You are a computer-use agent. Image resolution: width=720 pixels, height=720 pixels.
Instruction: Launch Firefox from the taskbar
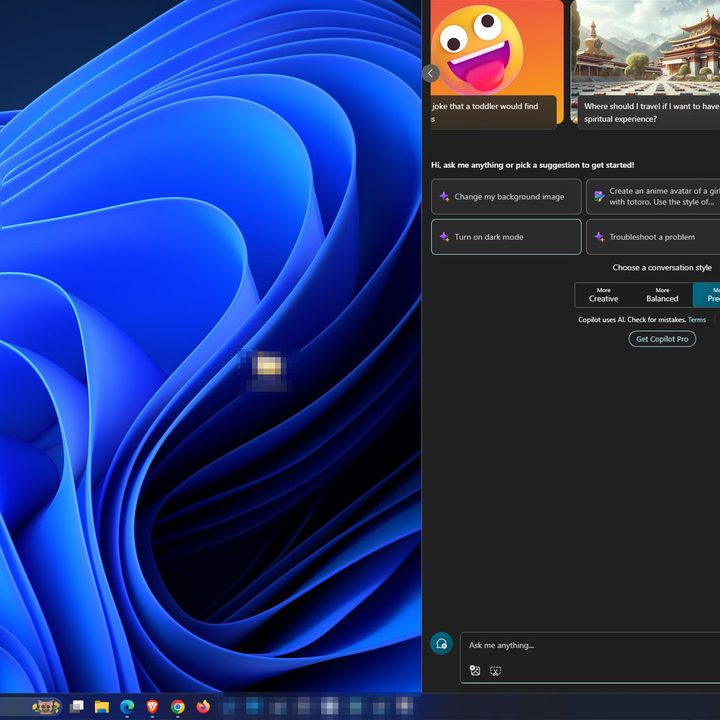click(x=203, y=706)
